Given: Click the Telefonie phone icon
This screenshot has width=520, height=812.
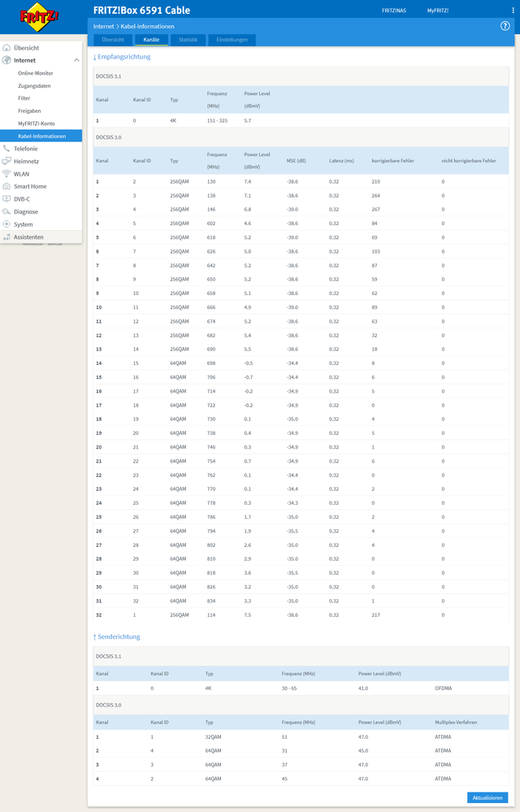Looking at the screenshot, I should tap(6, 149).
